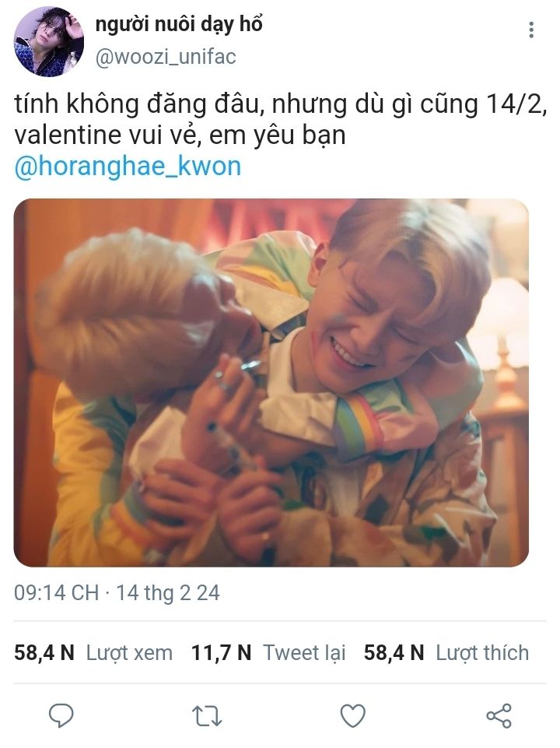This screenshot has height=748, width=560.
Task: Click the 58,4 N views number
Action: [x=44, y=652]
